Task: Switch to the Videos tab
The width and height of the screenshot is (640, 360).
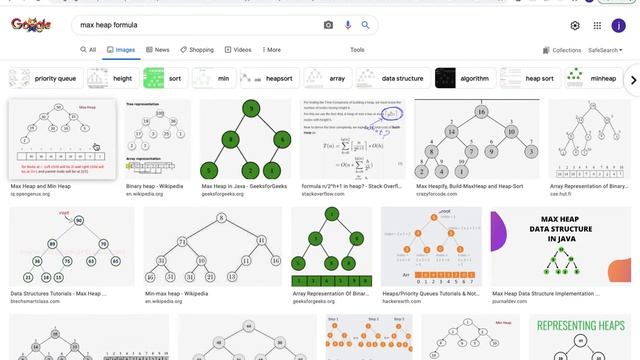Action: tap(238, 50)
